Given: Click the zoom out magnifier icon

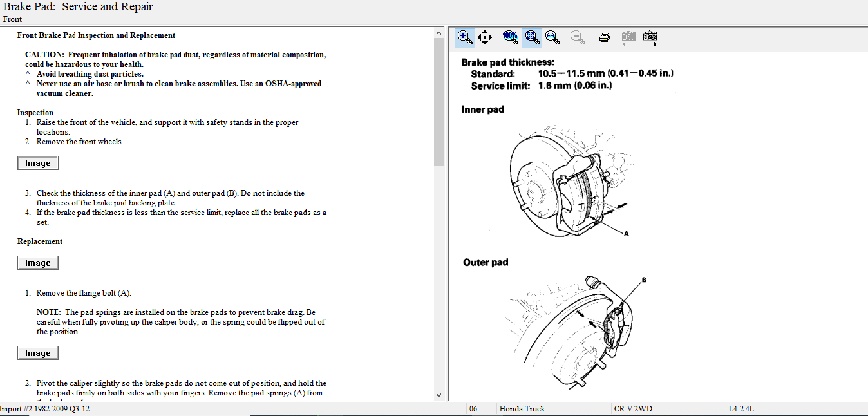Looking at the screenshot, I should pyautogui.click(x=578, y=37).
